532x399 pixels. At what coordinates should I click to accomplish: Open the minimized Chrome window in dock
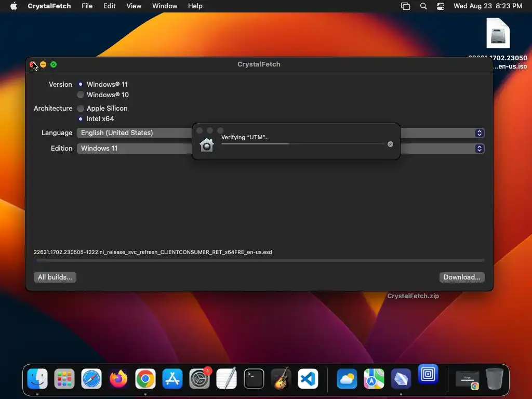point(468,379)
